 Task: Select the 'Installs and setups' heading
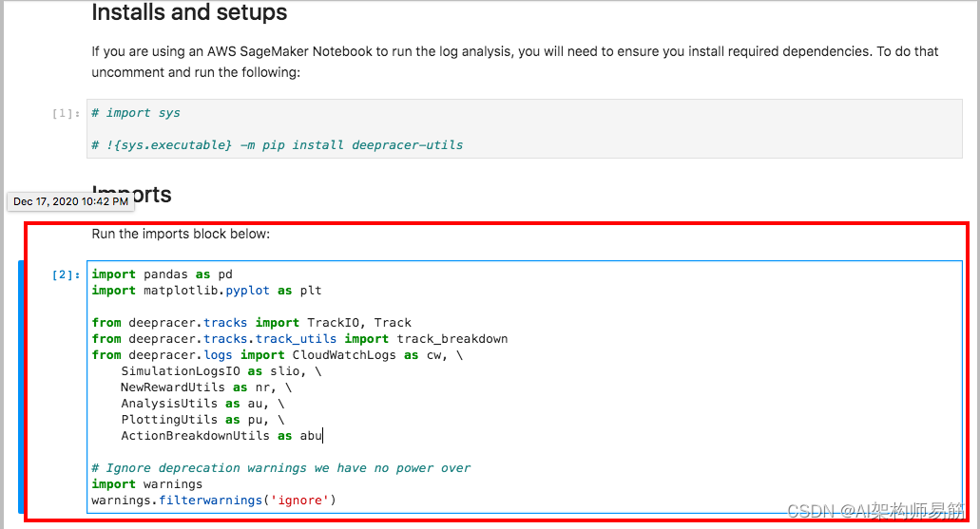click(189, 13)
